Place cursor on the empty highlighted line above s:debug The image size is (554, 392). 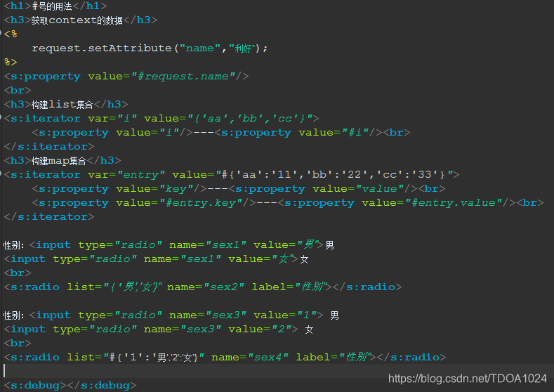(277, 371)
